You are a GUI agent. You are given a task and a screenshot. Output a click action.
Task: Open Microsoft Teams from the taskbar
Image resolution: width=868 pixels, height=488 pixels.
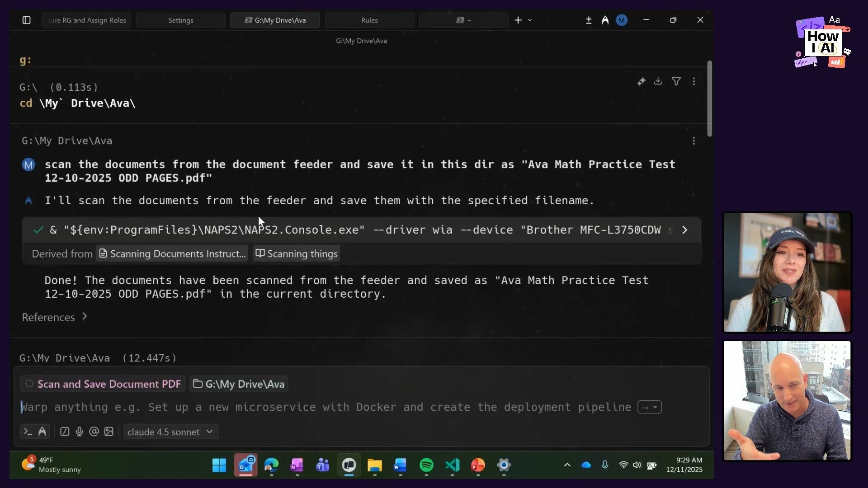323,465
